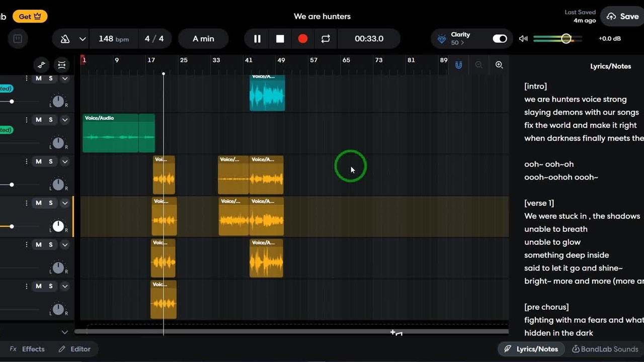Toggle the loop cycle icon
Viewport: 644px width, 362px height.
[x=326, y=39]
